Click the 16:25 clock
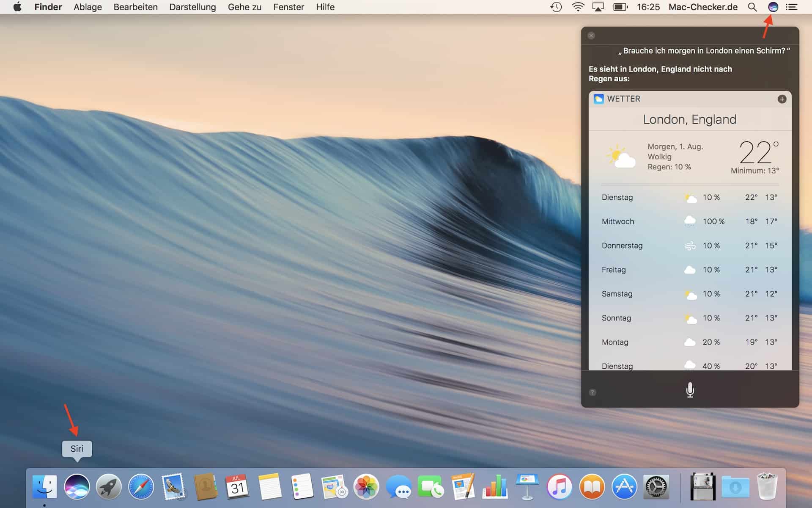The height and width of the screenshot is (508, 812). coord(648,7)
